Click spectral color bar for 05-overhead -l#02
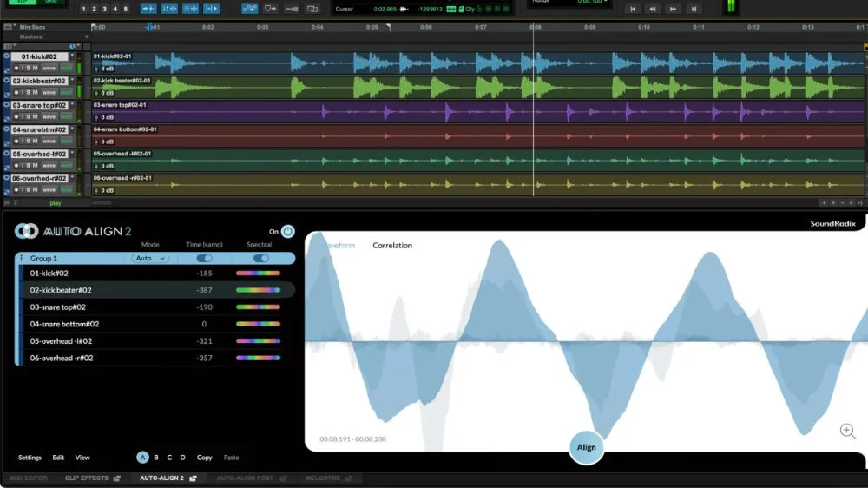The image size is (868, 488). click(x=258, y=341)
